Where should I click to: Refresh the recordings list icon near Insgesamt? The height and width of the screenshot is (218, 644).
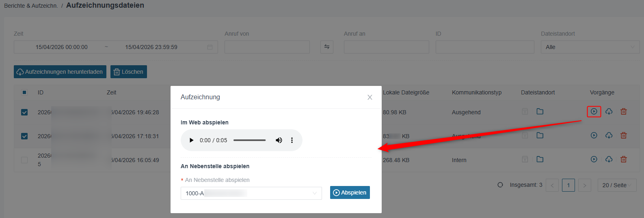500,185
